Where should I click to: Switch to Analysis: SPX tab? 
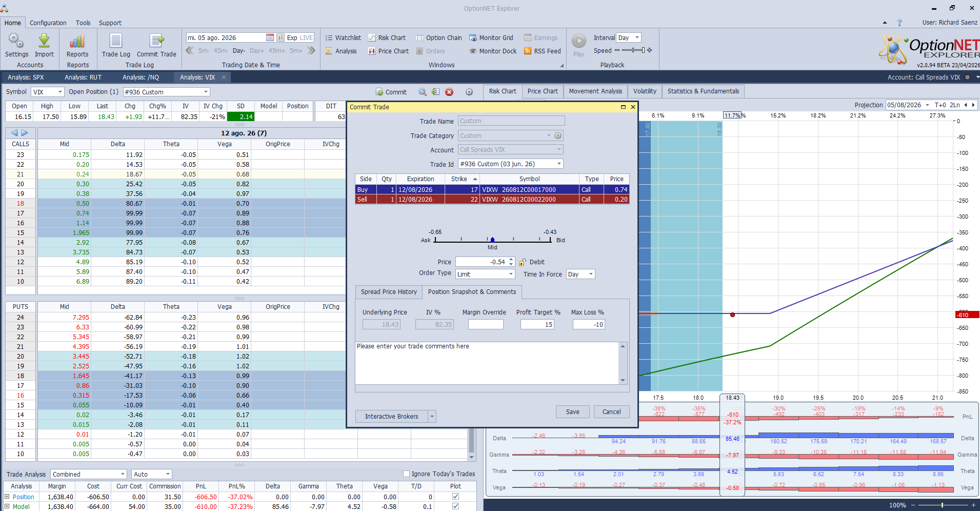(x=26, y=77)
